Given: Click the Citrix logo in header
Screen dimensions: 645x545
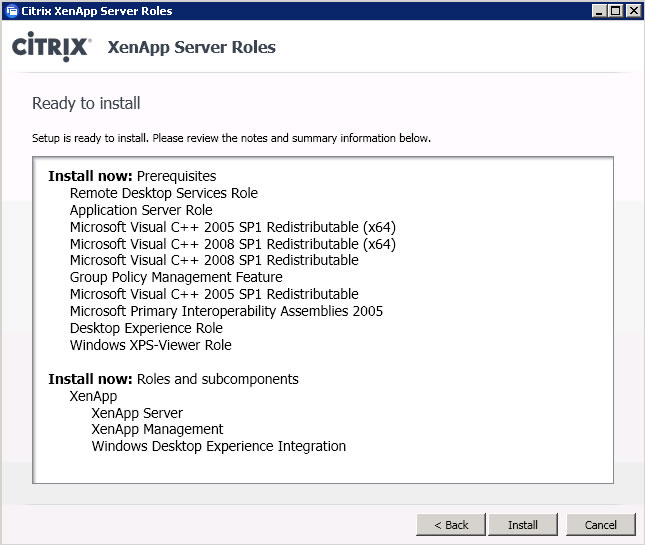Looking at the screenshot, I should pyautogui.click(x=51, y=46).
